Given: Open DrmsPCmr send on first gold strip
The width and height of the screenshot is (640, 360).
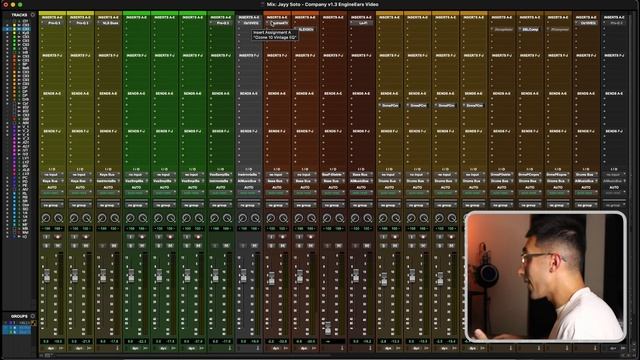Looking at the screenshot, I should [389, 105].
